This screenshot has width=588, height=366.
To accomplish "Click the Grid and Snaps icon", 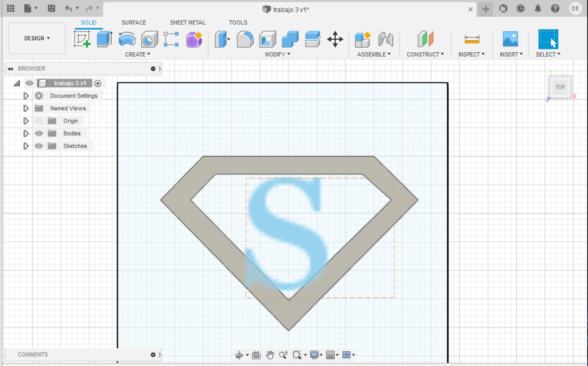I will [x=331, y=355].
